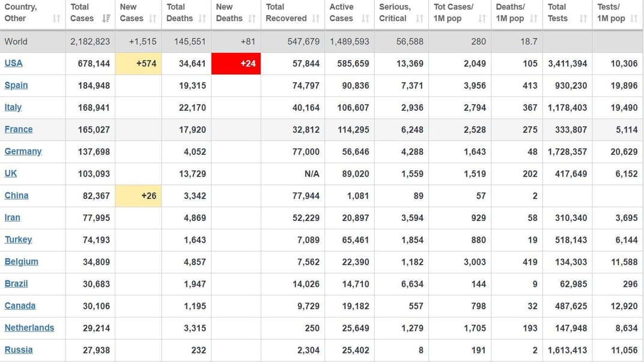The height and width of the screenshot is (362, 644).
Task: Sort by Serious, Critical arrow icon
Action: tap(419, 19)
